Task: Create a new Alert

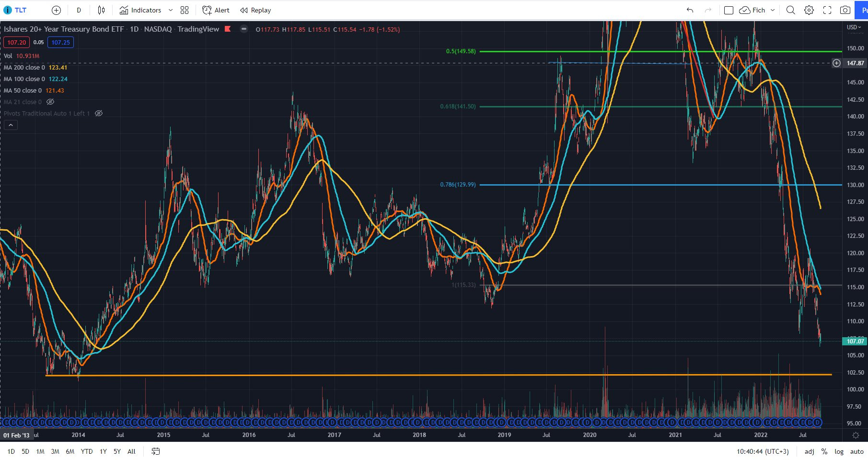Action: pos(216,10)
